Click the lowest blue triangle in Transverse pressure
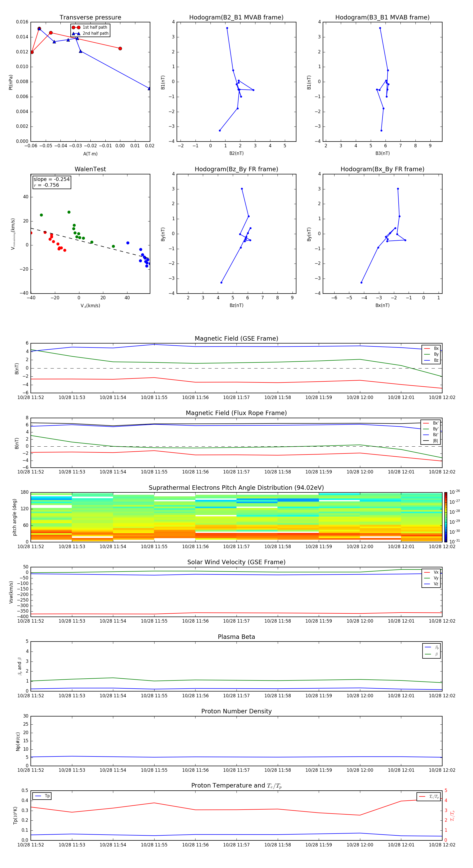 point(149,89)
